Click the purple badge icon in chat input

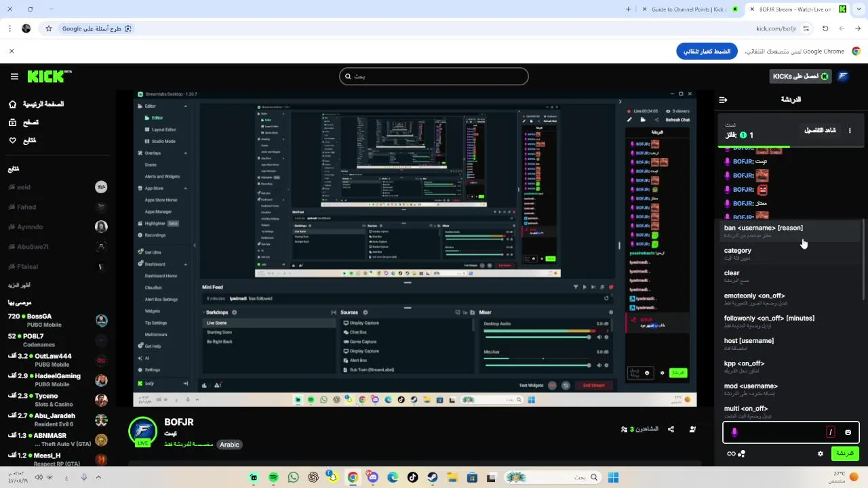pos(734,432)
